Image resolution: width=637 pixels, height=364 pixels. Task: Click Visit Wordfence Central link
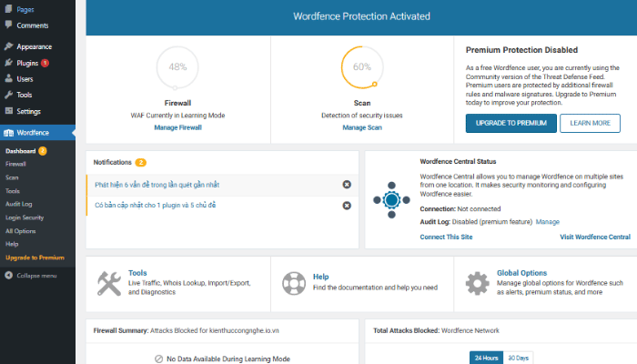595,237
